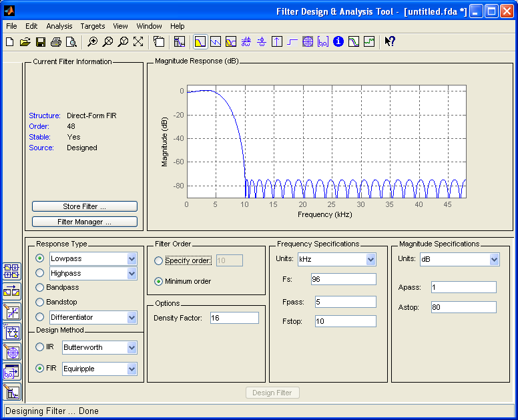Open the Edit menu
518x420 pixels.
[x=31, y=26]
